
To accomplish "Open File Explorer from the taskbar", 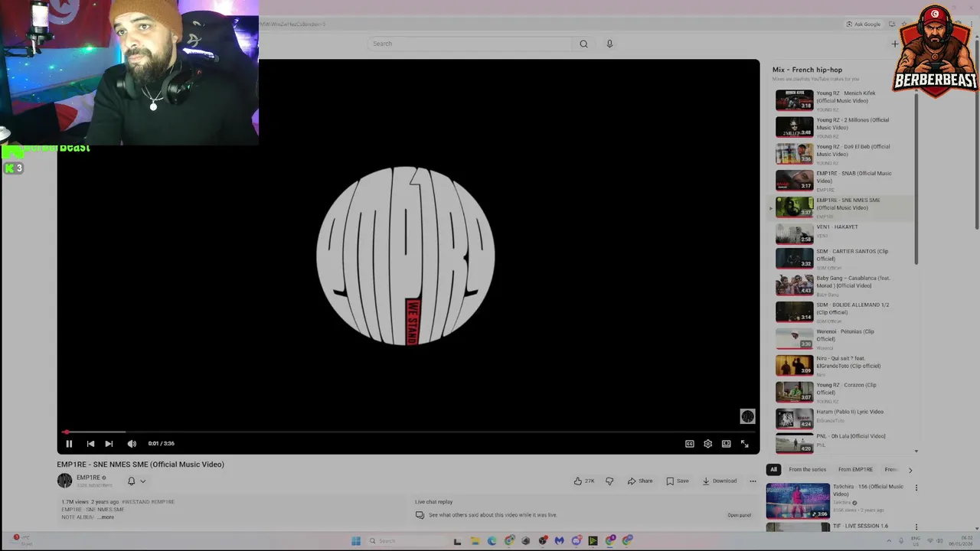I will [x=475, y=541].
